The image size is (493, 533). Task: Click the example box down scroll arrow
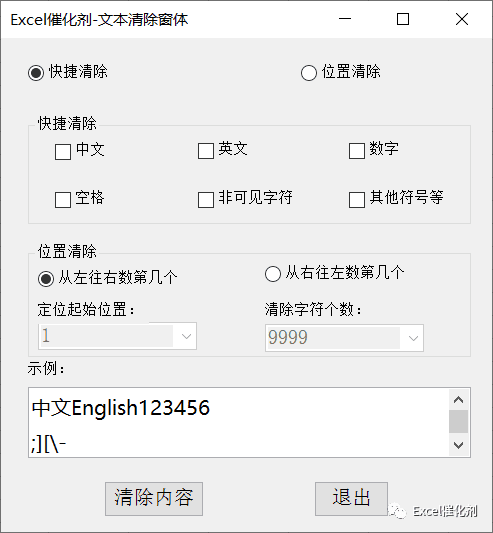click(459, 445)
